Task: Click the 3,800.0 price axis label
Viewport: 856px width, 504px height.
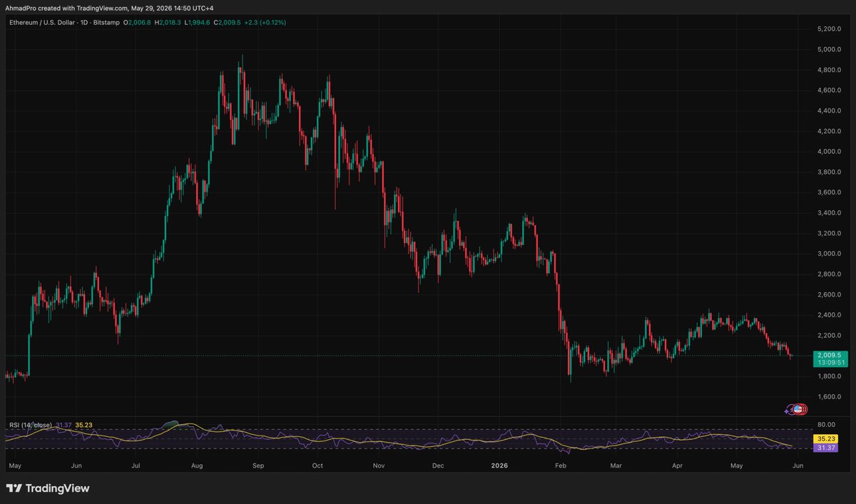Action: pos(827,173)
